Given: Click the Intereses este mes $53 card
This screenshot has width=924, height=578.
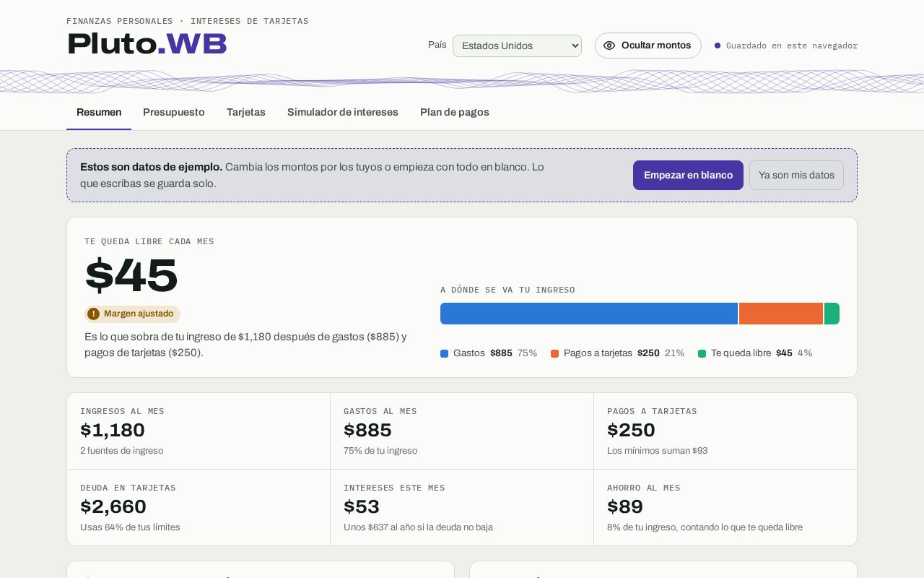Looking at the screenshot, I should tap(462, 508).
